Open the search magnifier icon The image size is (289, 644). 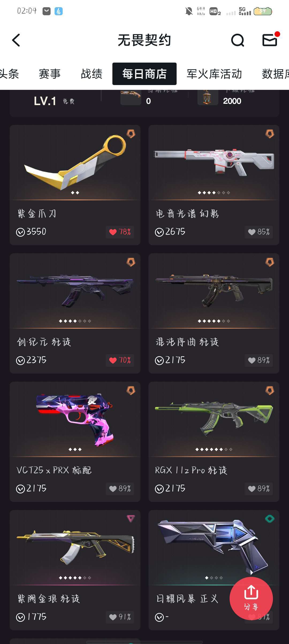click(x=237, y=40)
